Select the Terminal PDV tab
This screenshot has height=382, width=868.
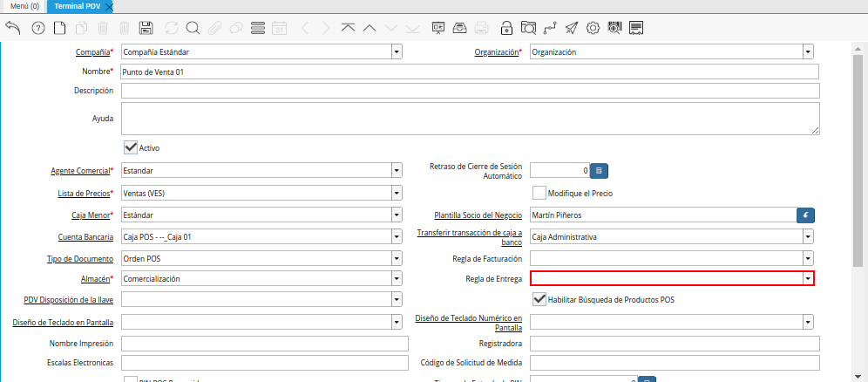click(76, 6)
